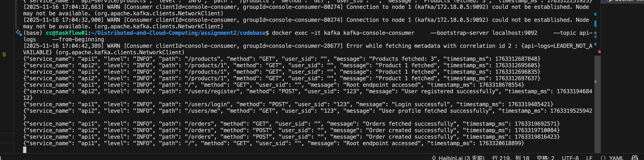Image resolution: width=644 pixels, height=160 pixels.
Task: Switch to the docker terminal tab
Action: [625, 1]
